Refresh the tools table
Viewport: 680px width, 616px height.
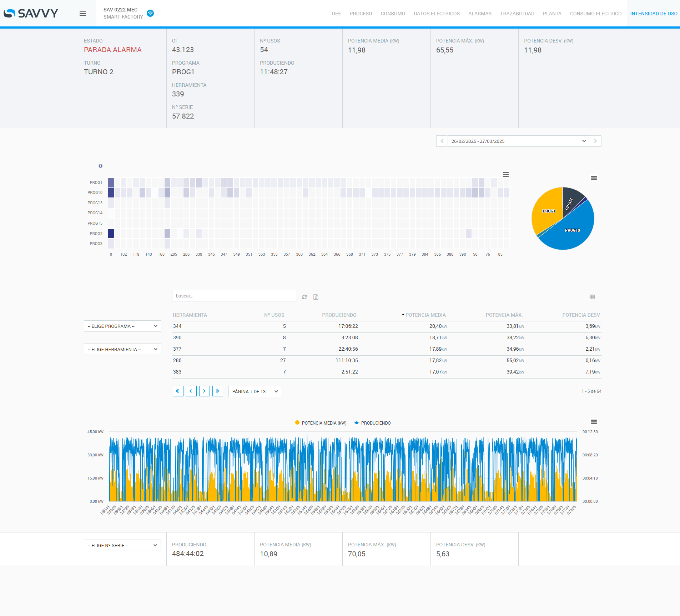[304, 297]
